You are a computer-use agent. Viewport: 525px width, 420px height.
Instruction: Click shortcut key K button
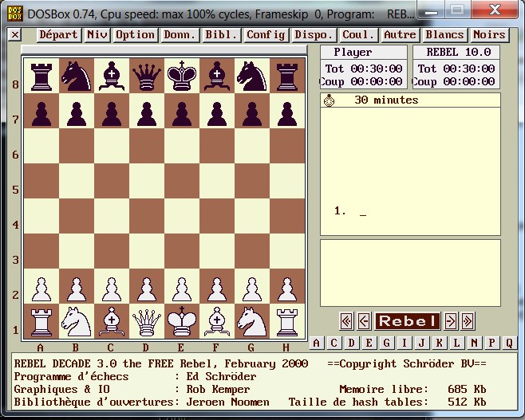(439, 343)
